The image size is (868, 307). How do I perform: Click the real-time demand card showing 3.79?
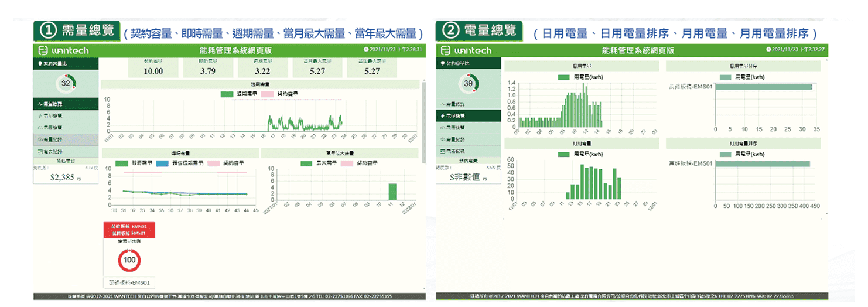(x=207, y=68)
